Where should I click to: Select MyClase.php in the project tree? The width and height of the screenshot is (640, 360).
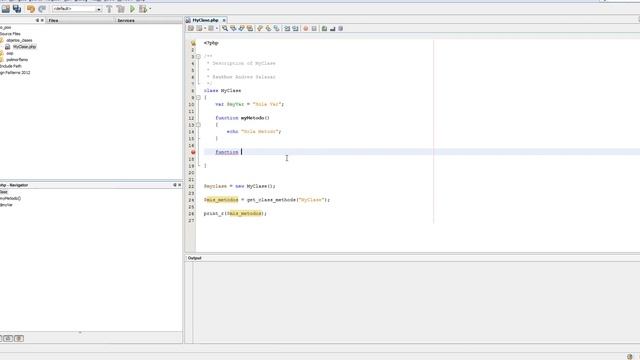point(24,47)
